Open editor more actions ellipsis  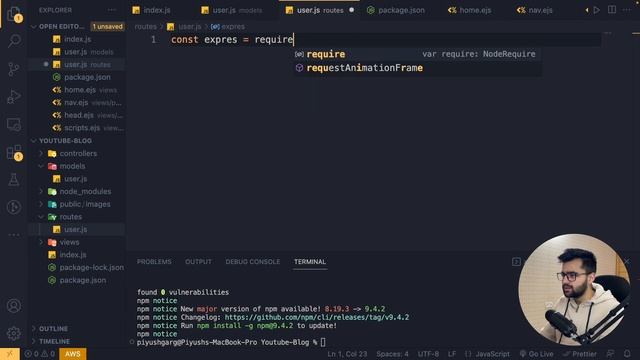(627, 10)
